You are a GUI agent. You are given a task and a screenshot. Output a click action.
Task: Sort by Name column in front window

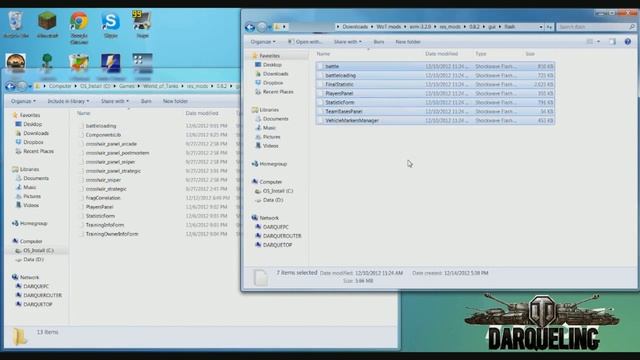click(x=323, y=53)
